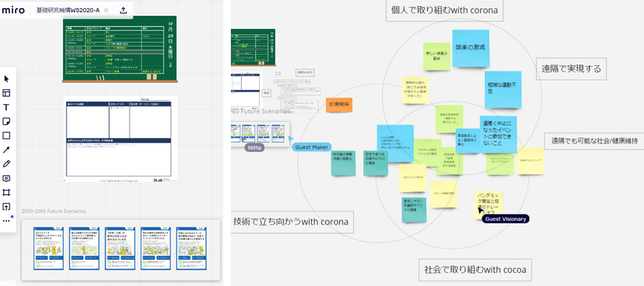Screen dimensions: 644x286
Task: Open board title 基礎研究機構WS2020-A
Action: (x=68, y=10)
